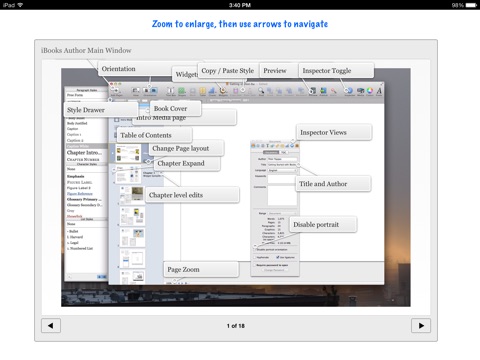This screenshot has height=360, width=480.
Task: Check the iPad battery indicator
Action: (x=472, y=5)
